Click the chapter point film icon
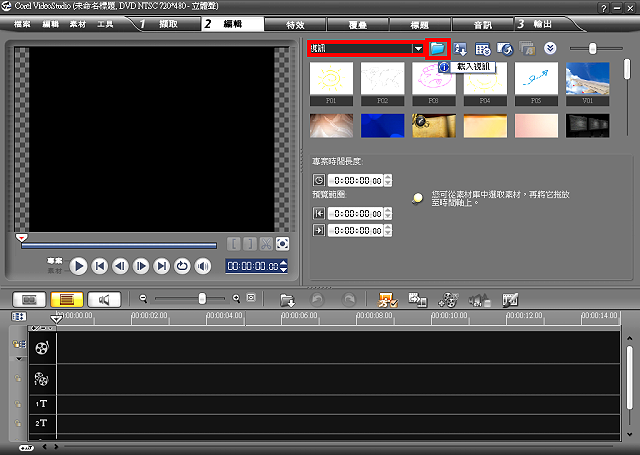The image size is (640, 455). [x=510, y=300]
